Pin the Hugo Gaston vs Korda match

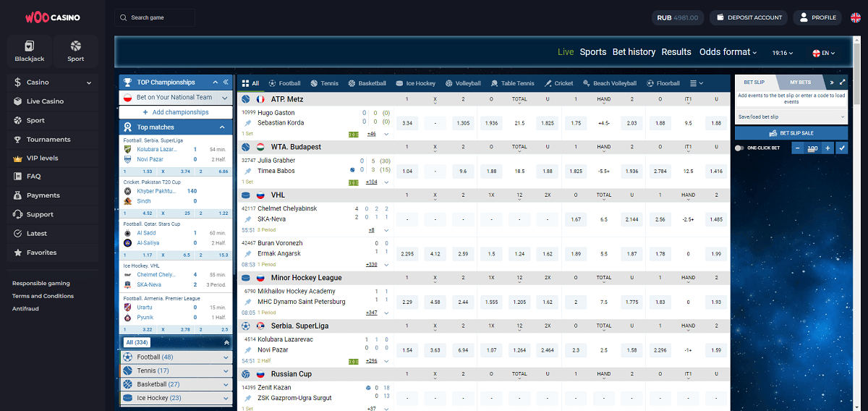click(x=248, y=123)
